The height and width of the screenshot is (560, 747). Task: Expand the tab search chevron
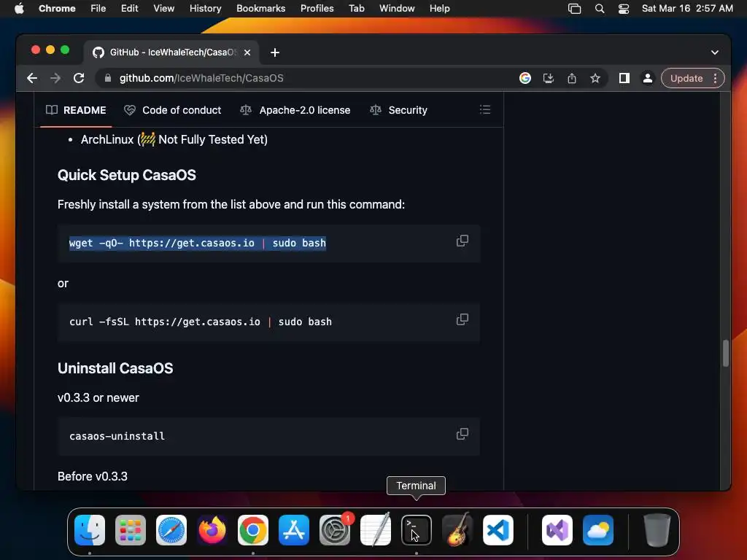pos(715,52)
